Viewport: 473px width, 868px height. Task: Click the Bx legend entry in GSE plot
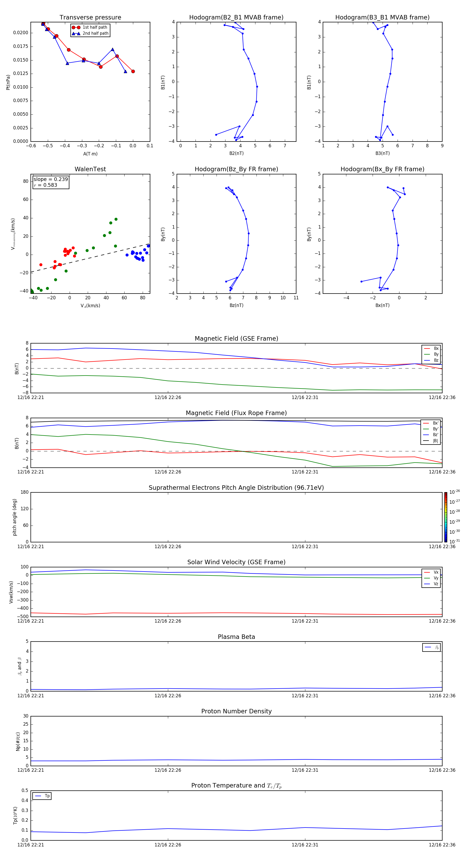click(x=431, y=349)
